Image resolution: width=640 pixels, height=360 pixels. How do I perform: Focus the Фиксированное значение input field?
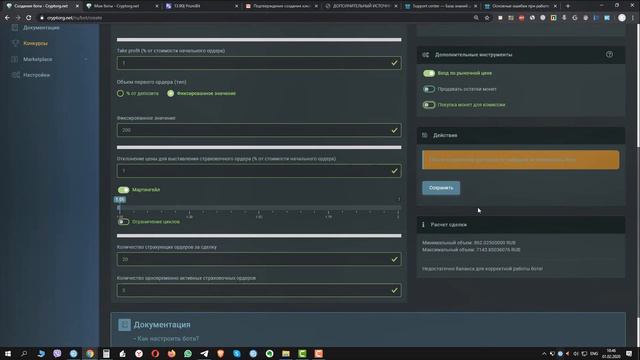point(259,130)
